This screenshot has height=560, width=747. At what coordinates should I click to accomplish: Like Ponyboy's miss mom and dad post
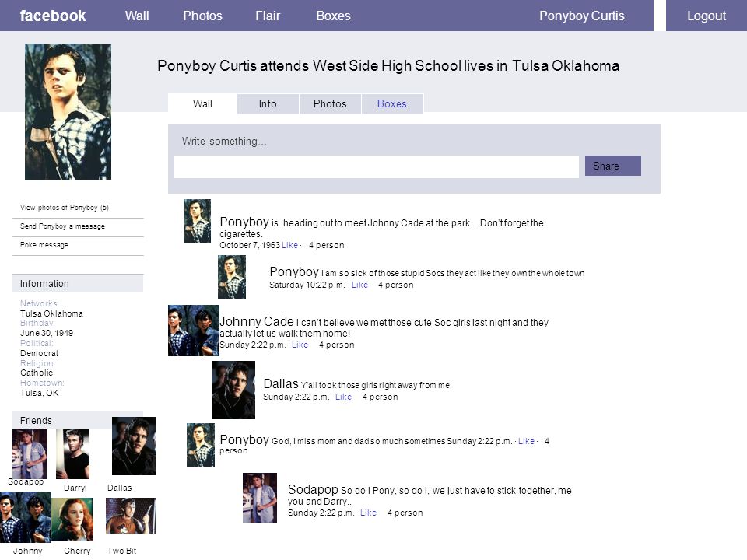(527, 441)
